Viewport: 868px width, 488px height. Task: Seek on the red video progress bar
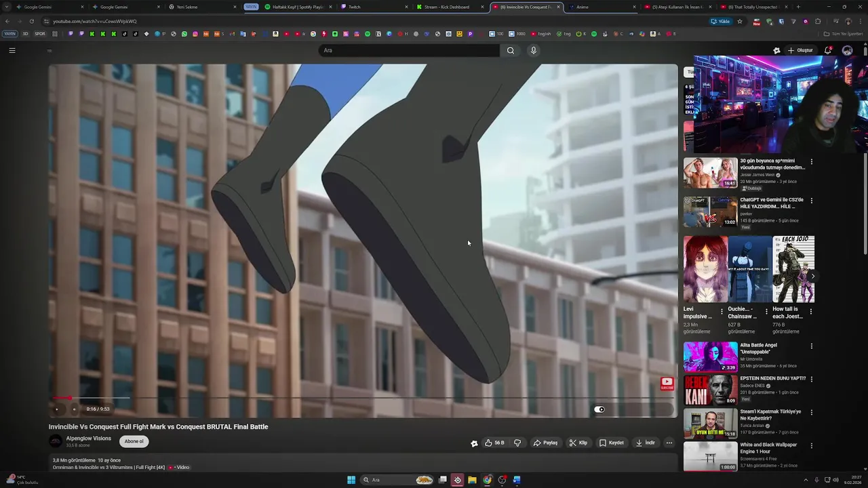363,398
